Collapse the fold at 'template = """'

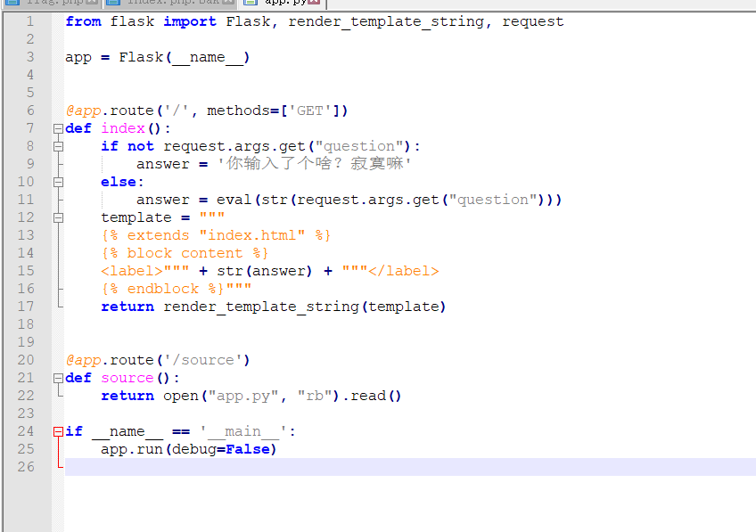click(58, 217)
